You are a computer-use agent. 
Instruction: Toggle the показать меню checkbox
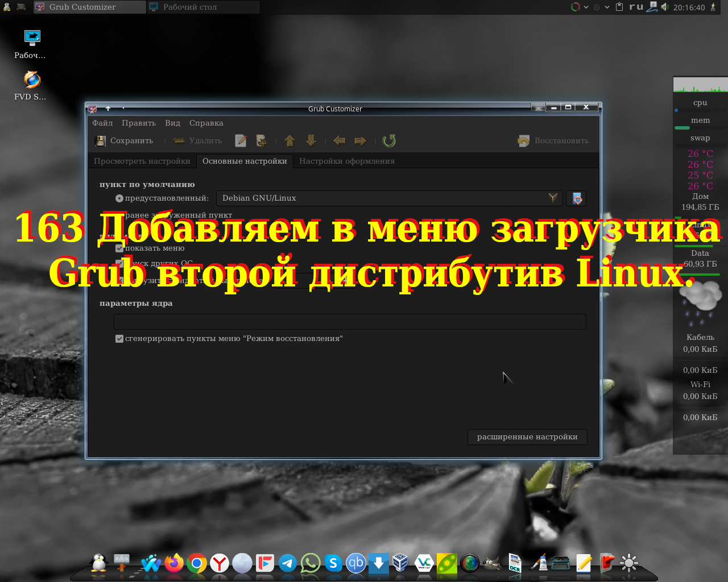point(119,248)
